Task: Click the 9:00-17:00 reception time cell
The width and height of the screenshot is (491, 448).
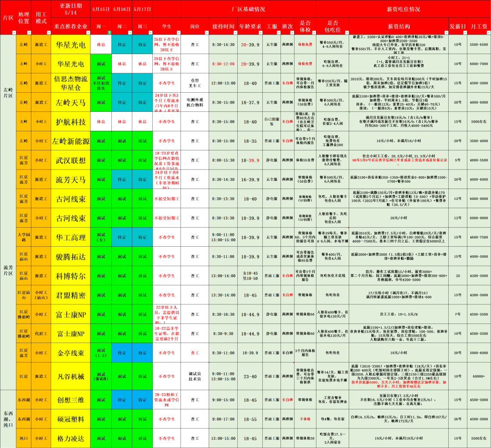Action: pyautogui.click(x=223, y=419)
